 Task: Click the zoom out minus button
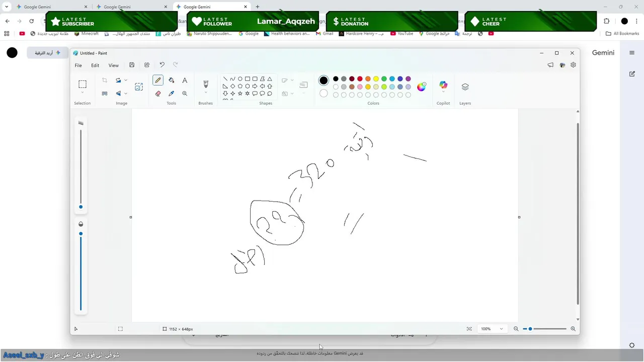click(516, 329)
